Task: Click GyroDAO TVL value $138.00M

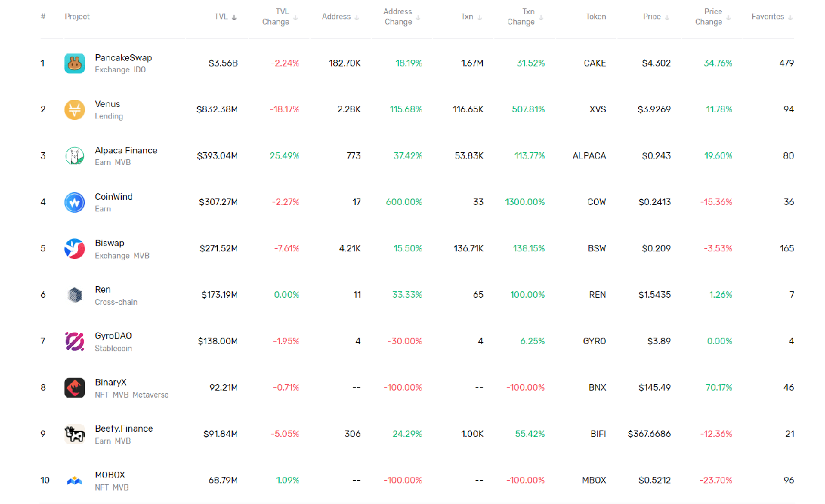Action: point(218,342)
